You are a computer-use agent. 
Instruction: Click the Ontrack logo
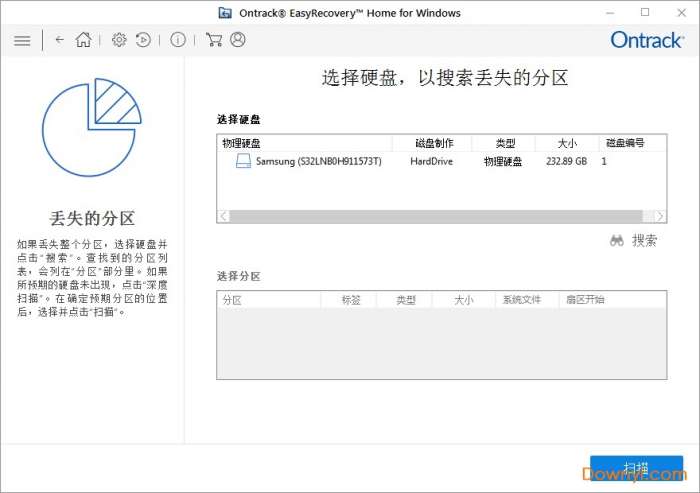647,40
